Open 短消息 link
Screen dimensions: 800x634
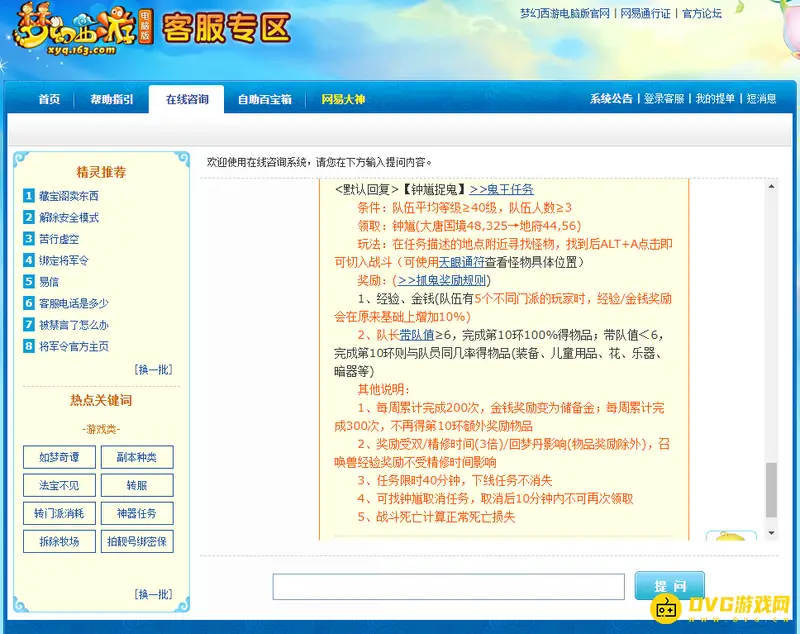(x=761, y=98)
